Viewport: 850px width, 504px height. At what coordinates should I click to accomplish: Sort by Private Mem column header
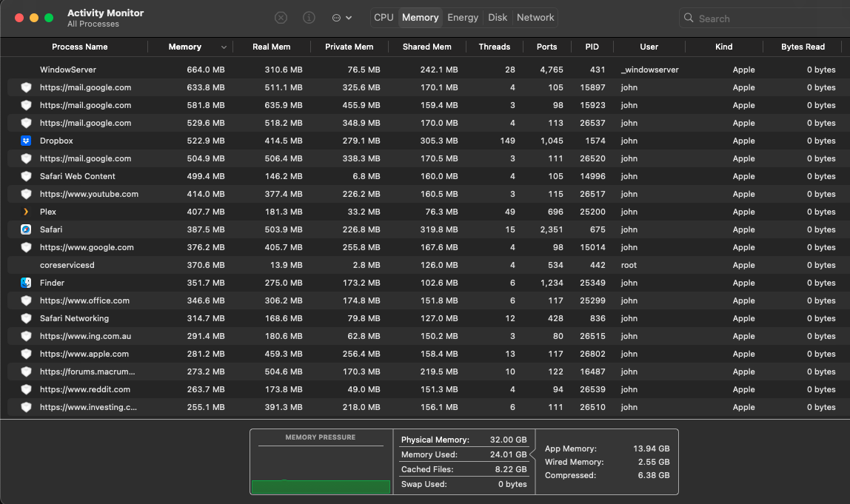[x=349, y=47]
